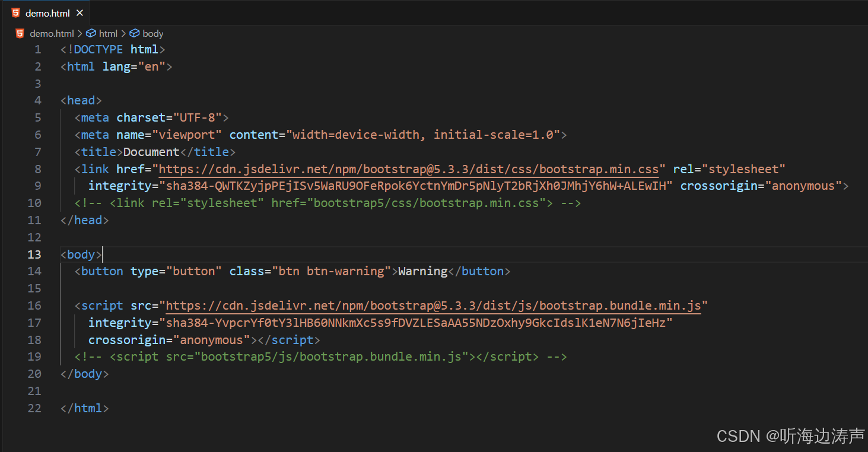Viewport: 868px width, 452px height.
Task: Click the rel="stylesheet" attribute on line 8
Action: click(x=729, y=169)
